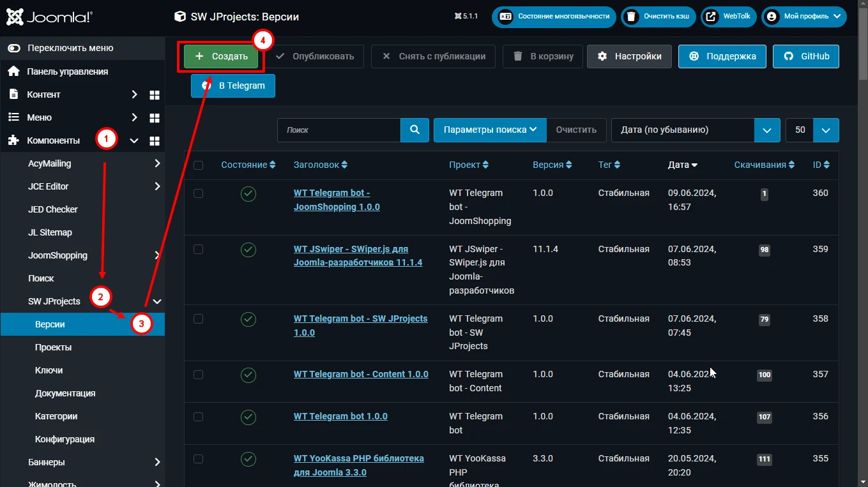Check the row checkbox for ID 360
This screenshot has width=868, height=487.
tap(198, 193)
